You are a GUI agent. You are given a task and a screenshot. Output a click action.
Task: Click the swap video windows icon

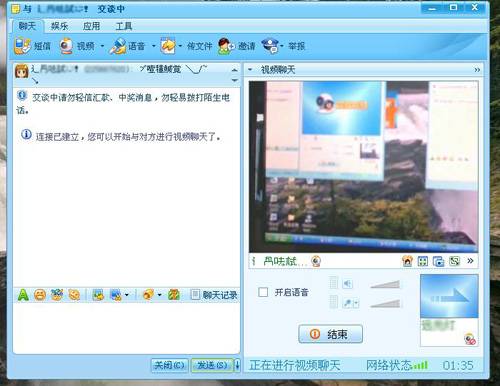454,261
